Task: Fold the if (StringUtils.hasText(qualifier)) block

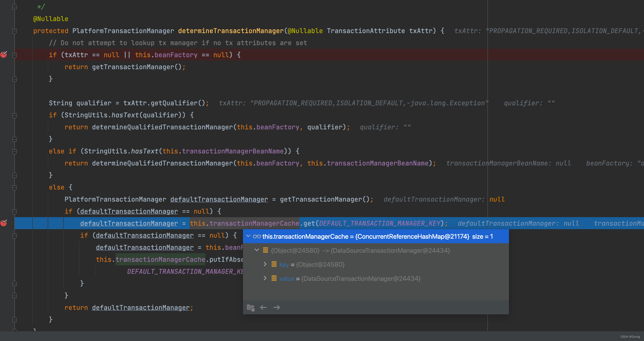Action: click(x=15, y=115)
